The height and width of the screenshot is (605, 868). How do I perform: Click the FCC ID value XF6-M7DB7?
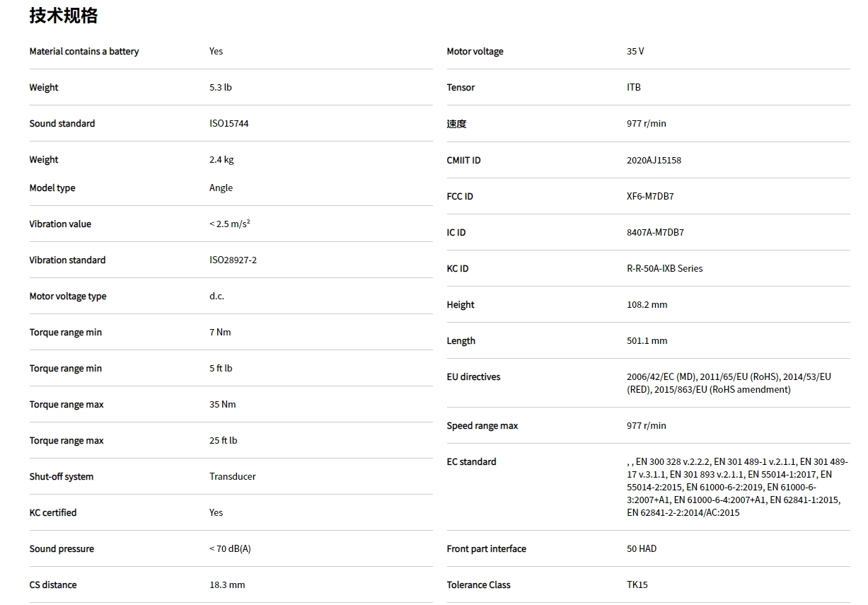coord(650,197)
